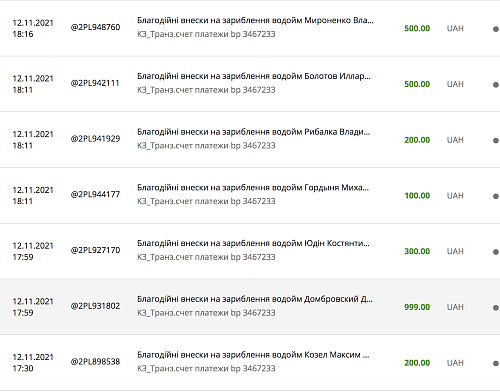Select transaction reference @2PL944177
Viewport: 500px width, 392px height.
tap(95, 194)
